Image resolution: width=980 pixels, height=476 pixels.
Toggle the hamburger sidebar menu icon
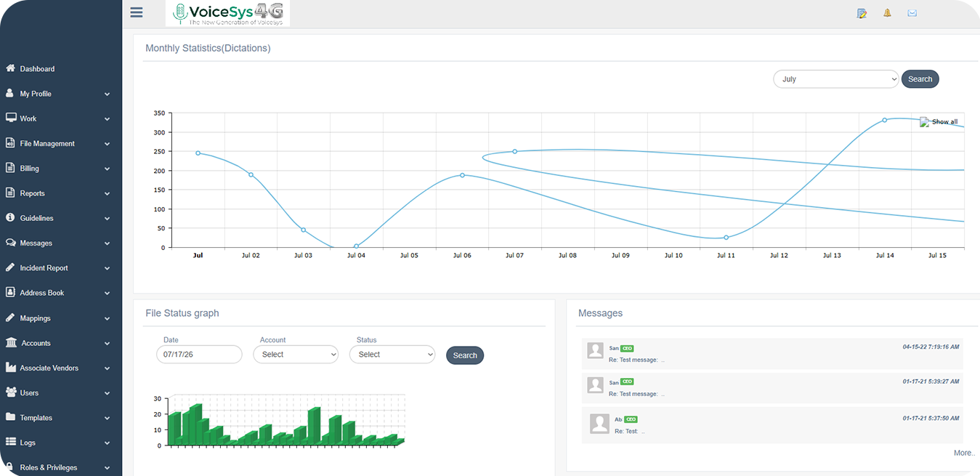(x=137, y=12)
